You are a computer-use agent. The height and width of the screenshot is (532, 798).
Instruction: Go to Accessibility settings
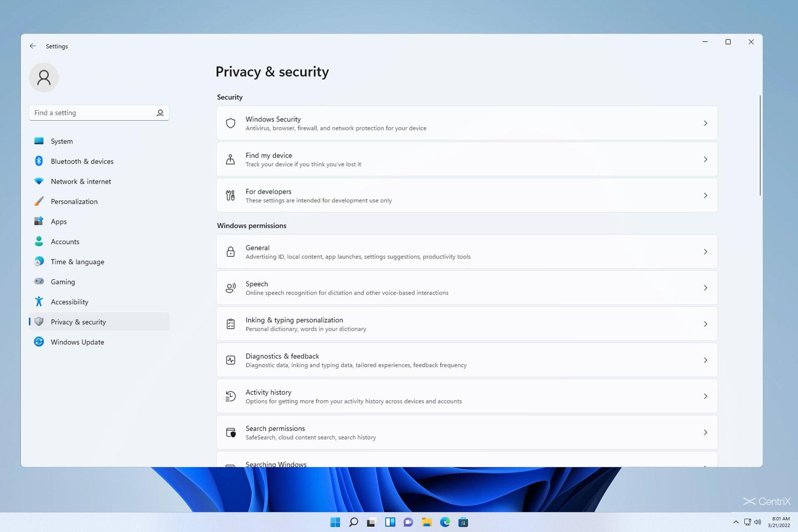pos(69,302)
